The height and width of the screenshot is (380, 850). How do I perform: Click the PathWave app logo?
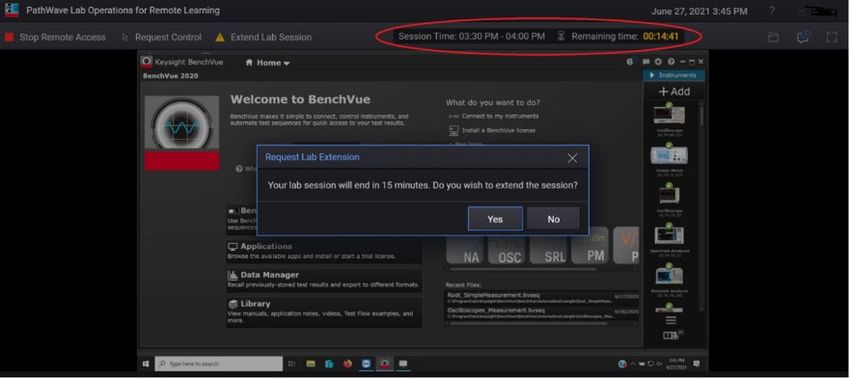(11, 10)
